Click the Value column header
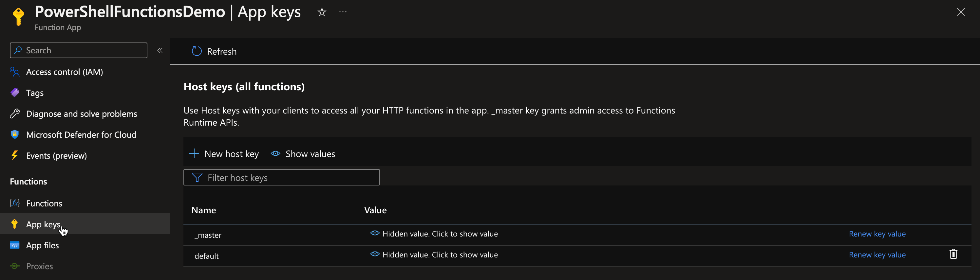Image resolution: width=980 pixels, height=280 pixels. coord(375,210)
